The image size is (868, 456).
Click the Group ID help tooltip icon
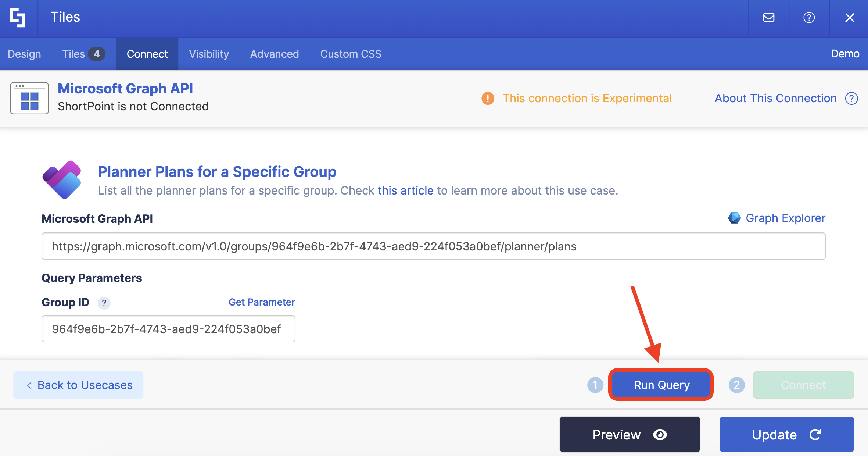(x=104, y=303)
